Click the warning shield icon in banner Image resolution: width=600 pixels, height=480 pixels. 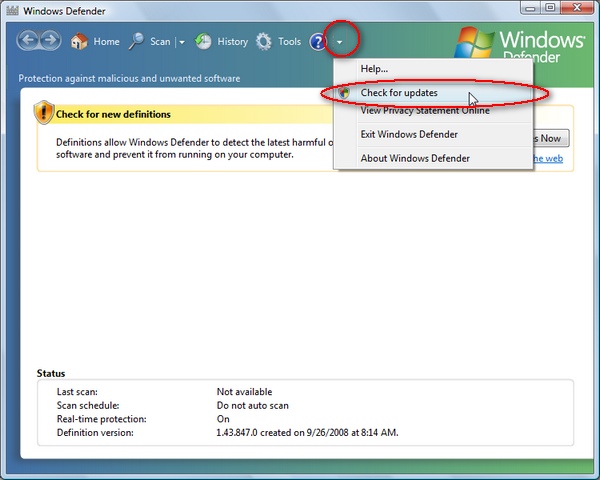pyautogui.click(x=44, y=113)
